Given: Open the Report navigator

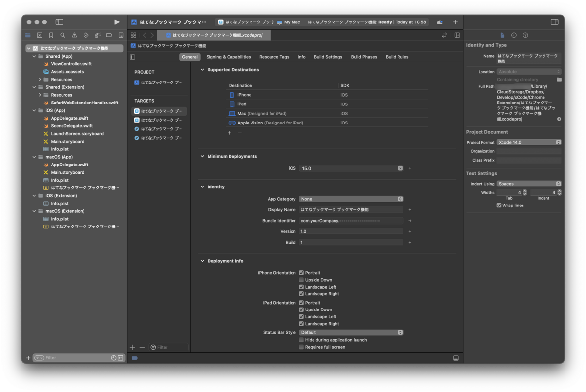Looking at the screenshot, I should point(121,35).
